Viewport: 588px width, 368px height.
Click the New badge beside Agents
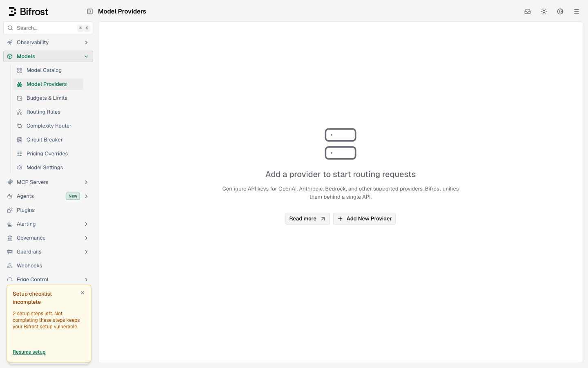point(73,196)
